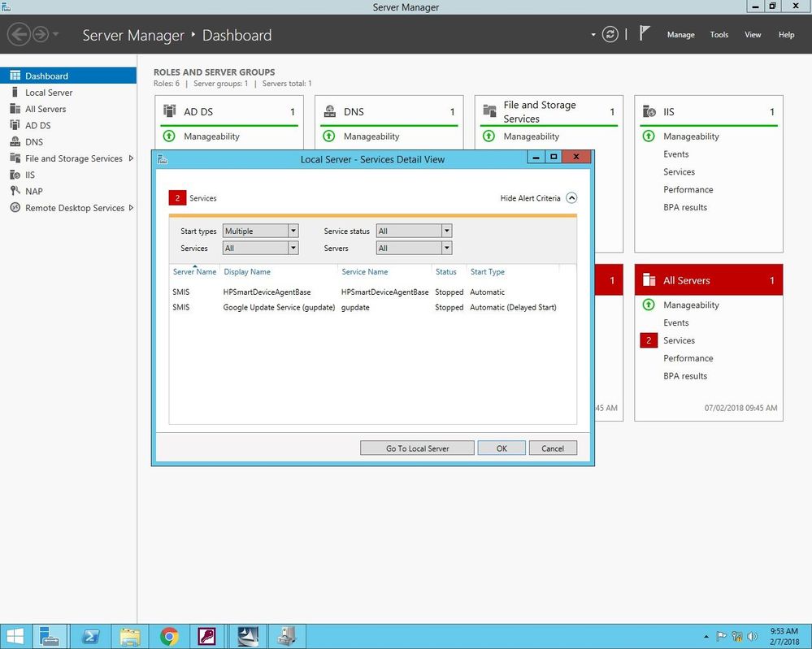This screenshot has width=812, height=649.
Task: Open AD DS in the sidebar
Action: coord(67,125)
